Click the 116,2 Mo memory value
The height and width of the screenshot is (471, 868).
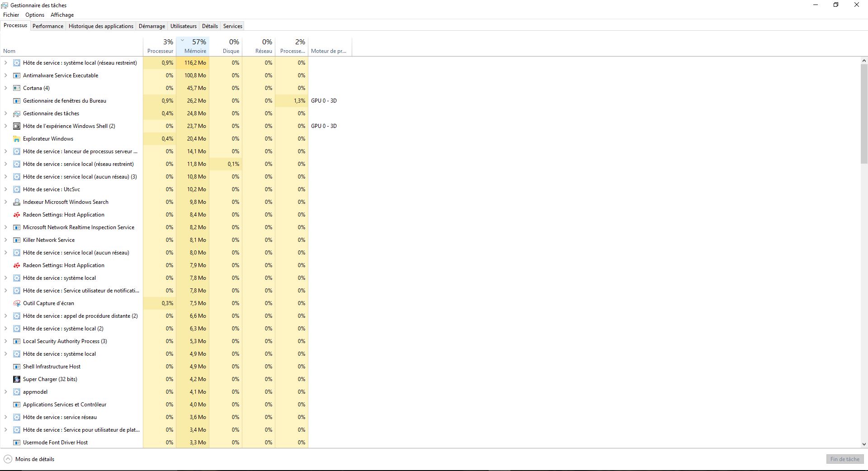195,63
